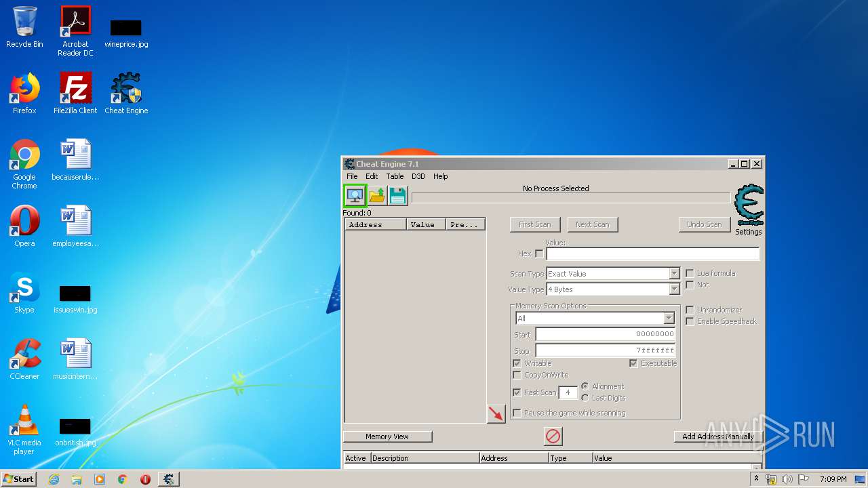Check Pause the game while scanning
Viewport: 868px width, 488px height.
(517, 413)
